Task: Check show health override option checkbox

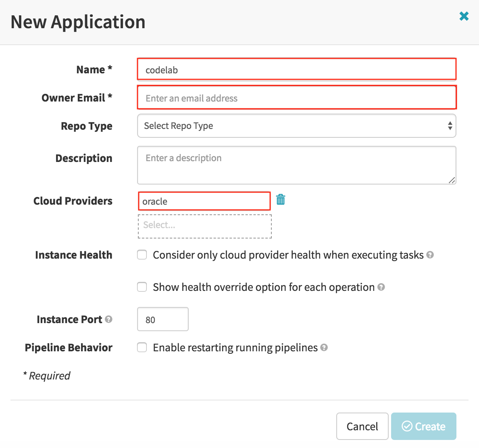Action: [x=142, y=287]
